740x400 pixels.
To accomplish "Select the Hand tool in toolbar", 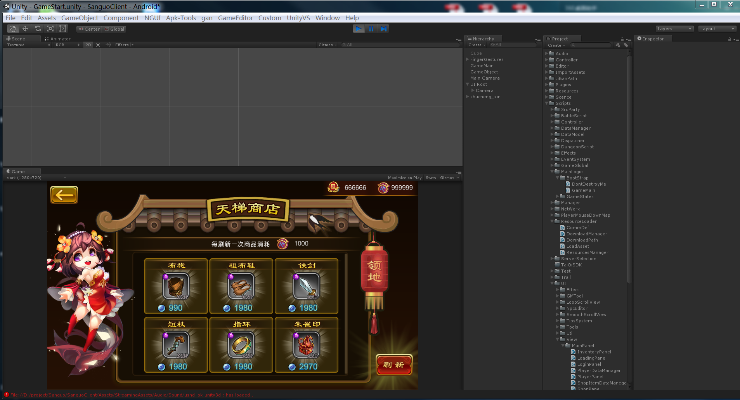I will coord(12,29).
